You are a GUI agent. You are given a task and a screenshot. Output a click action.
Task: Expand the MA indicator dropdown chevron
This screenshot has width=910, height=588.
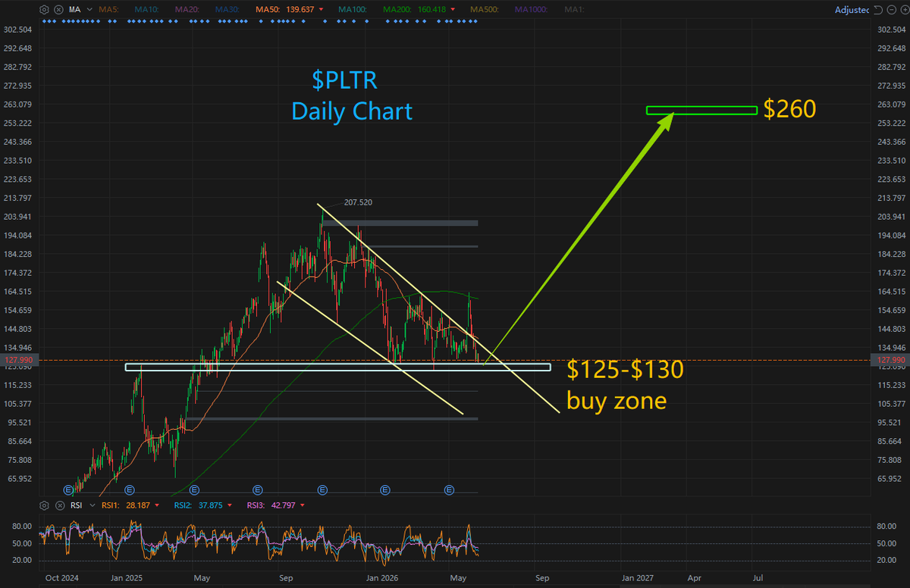89,10
